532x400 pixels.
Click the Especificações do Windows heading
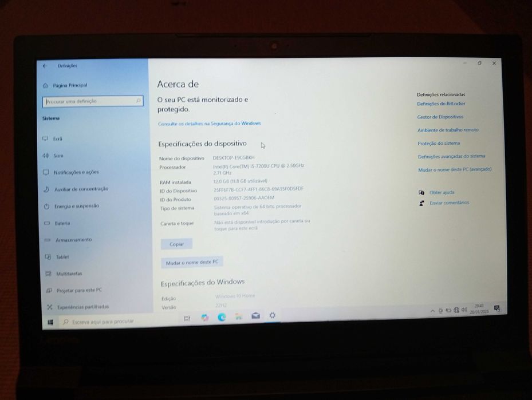coord(203,282)
